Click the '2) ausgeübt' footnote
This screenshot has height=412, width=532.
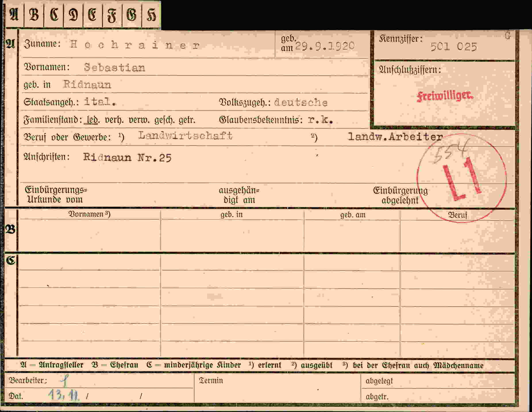[x=312, y=366]
